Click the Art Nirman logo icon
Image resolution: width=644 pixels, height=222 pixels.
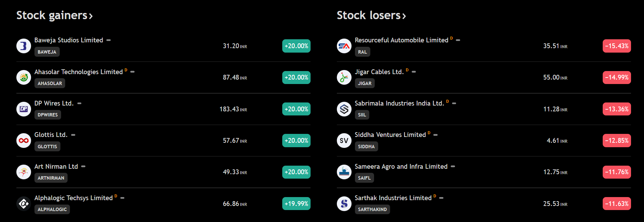(24, 172)
